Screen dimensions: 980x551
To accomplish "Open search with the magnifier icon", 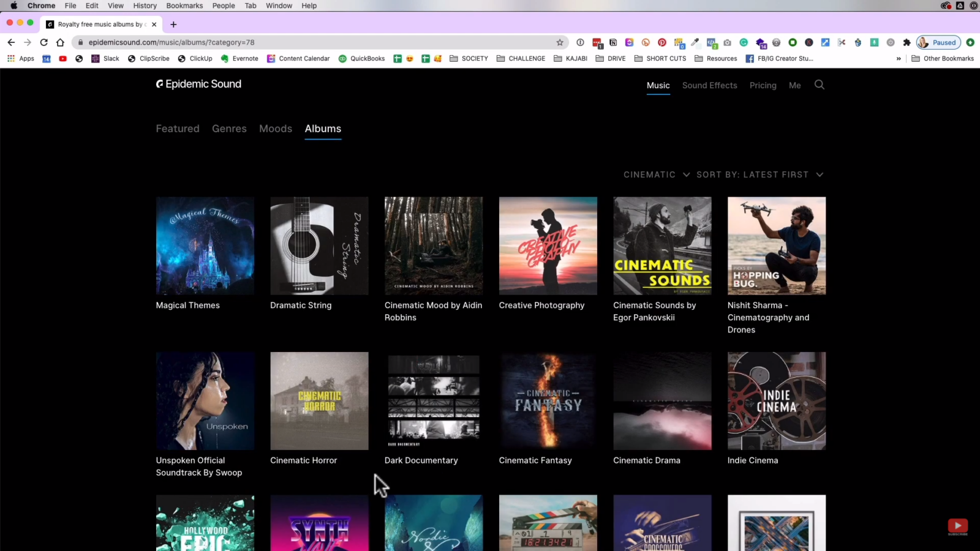I will pos(820,85).
